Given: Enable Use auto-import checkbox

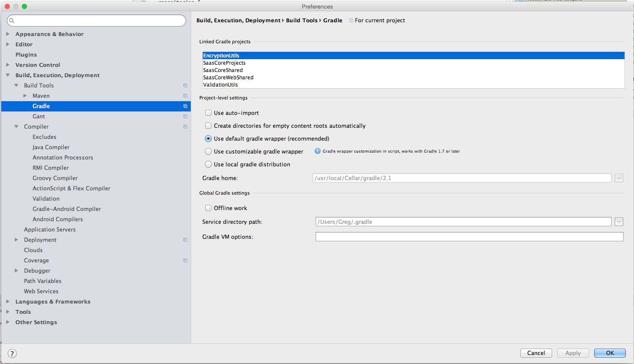Looking at the screenshot, I should click(208, 113).
